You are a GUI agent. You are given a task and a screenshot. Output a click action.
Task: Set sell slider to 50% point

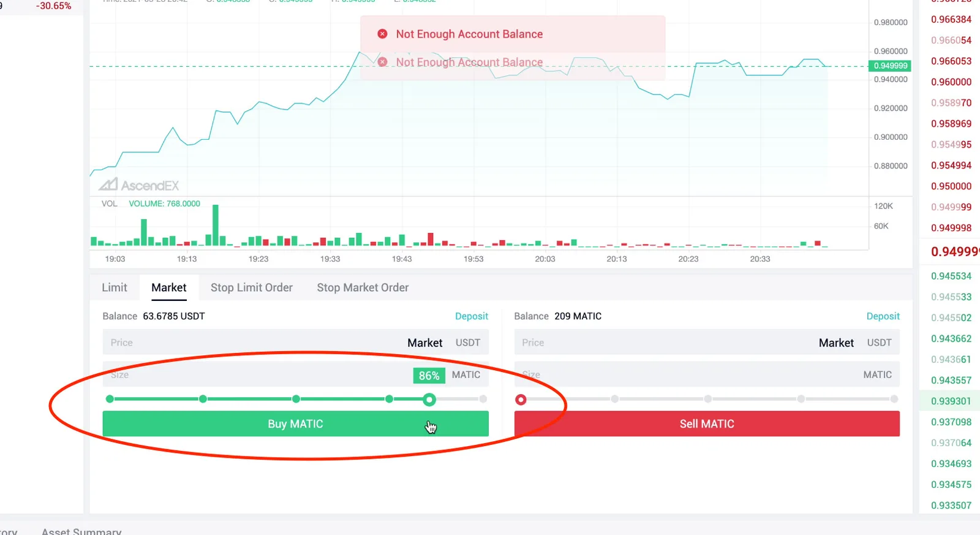tap(707, 399)
